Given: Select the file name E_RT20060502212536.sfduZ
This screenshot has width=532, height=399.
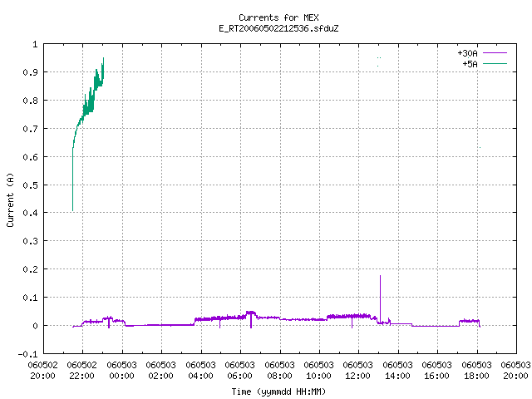Looking at the screenshot, I should click(278, 28).
